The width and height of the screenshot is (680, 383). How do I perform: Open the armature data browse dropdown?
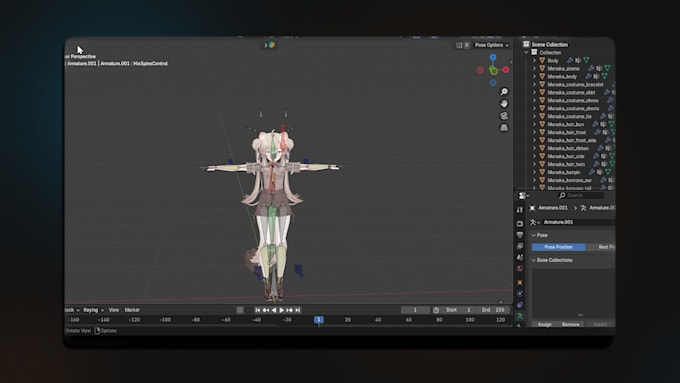[x=535, y=223]
